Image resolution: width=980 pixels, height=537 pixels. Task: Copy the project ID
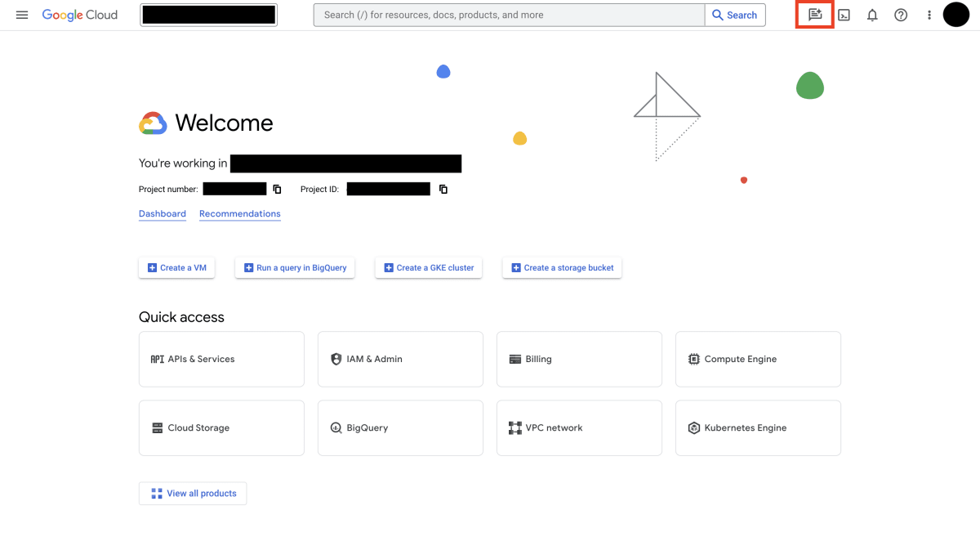pyautogui.click(x=443, y=189)
